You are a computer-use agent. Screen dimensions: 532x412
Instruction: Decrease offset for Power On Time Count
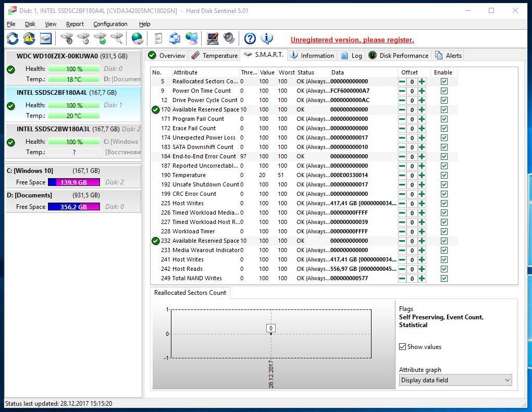[x=402, y=91]
